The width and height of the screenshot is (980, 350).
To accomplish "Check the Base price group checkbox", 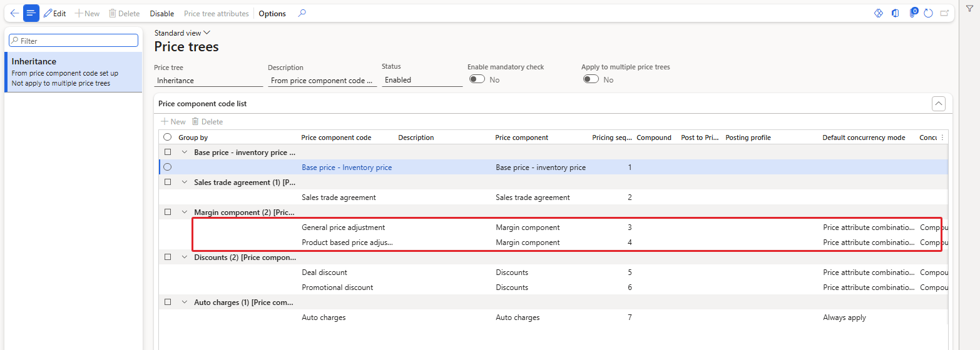I will tap(167, 152).
